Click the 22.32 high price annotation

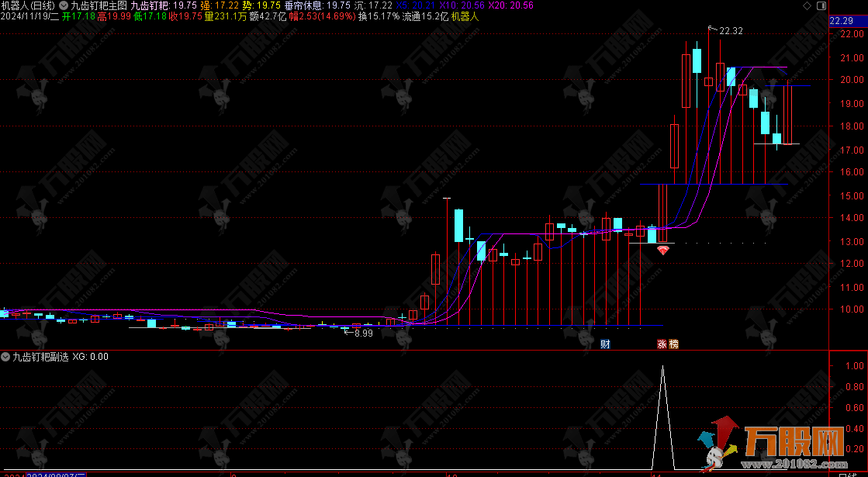point(731,31)
